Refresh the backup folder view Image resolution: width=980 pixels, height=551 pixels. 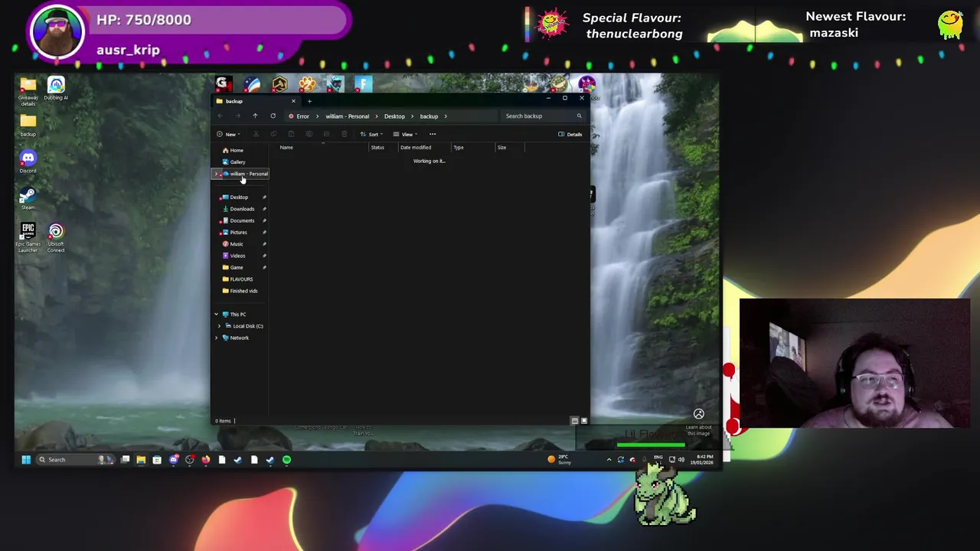pos(273,116)
